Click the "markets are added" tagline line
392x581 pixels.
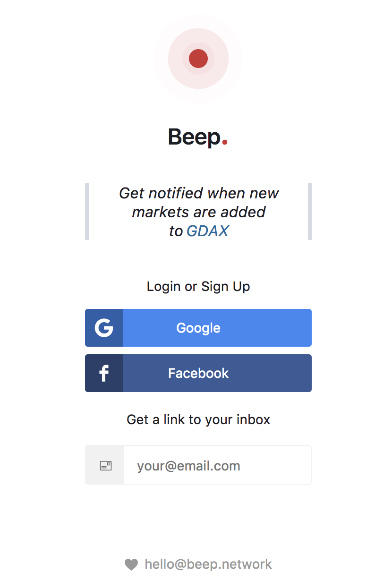(x=198, y=212)
